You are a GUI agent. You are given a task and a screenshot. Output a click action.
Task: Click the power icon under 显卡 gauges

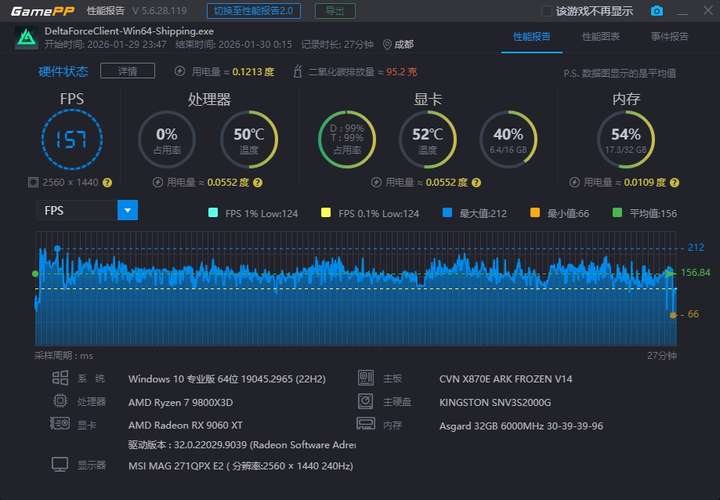pyautogui.click(x=376, y=182)
